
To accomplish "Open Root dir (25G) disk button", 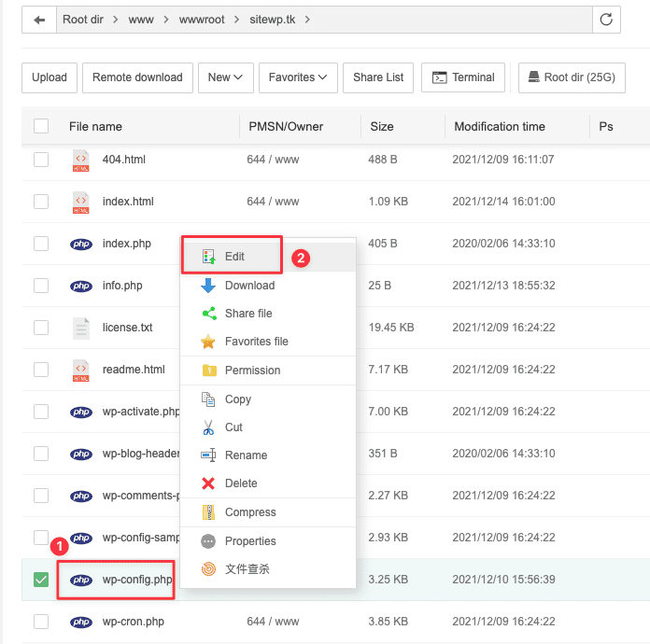I will (572, 77).
